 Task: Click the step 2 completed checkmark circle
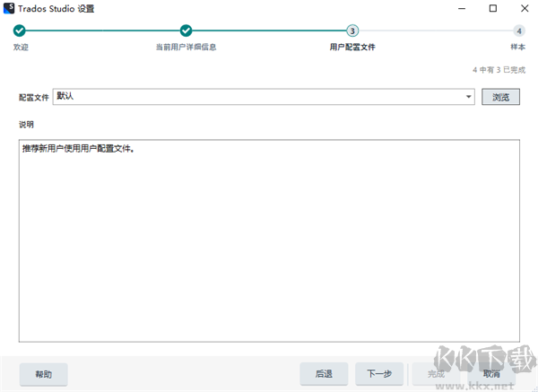coord(186,30)
